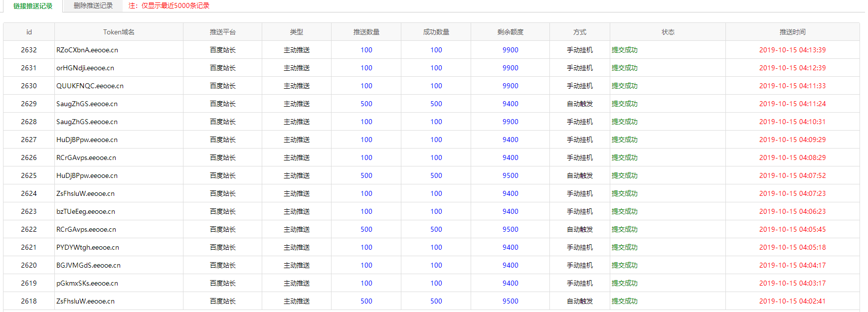This screenshot has width=868, height=312.
Task: Click the Token域名 column header
Action: click(119, 32)
